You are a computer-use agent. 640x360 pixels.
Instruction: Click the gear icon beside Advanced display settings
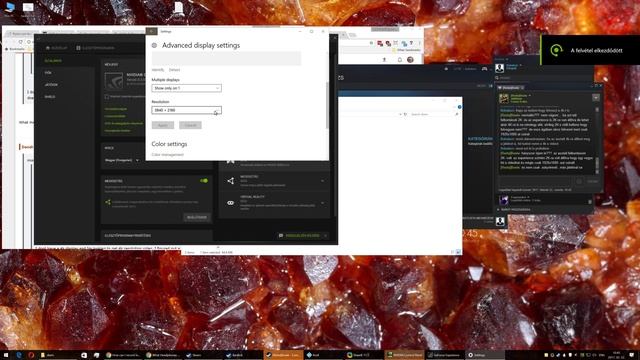point(154,45)
